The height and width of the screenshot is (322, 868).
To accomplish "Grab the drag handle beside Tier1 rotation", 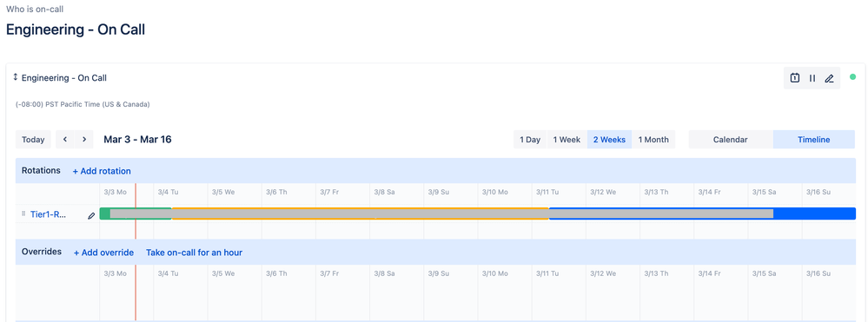I will click(x=23, y=214).
